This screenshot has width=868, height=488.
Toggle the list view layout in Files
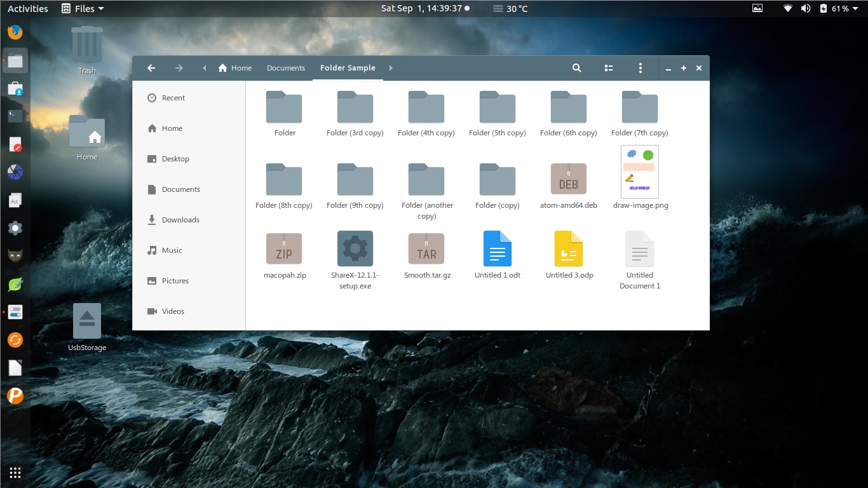[608, 68]
